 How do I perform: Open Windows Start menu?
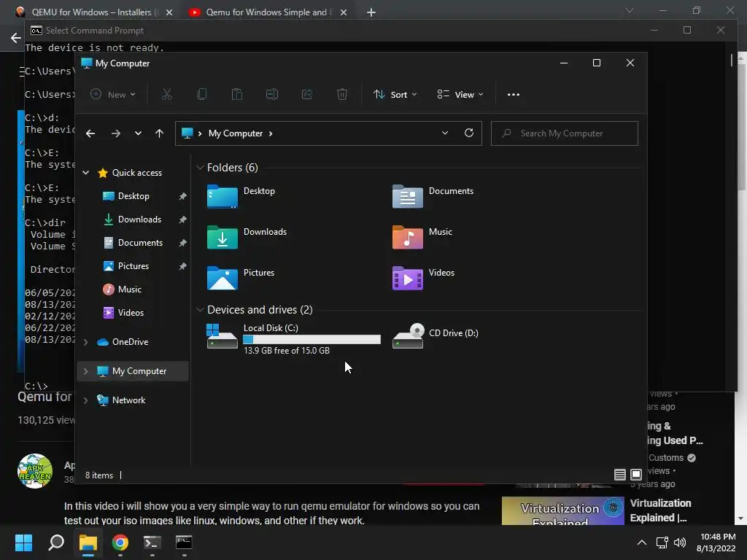[x=23, y=542]
